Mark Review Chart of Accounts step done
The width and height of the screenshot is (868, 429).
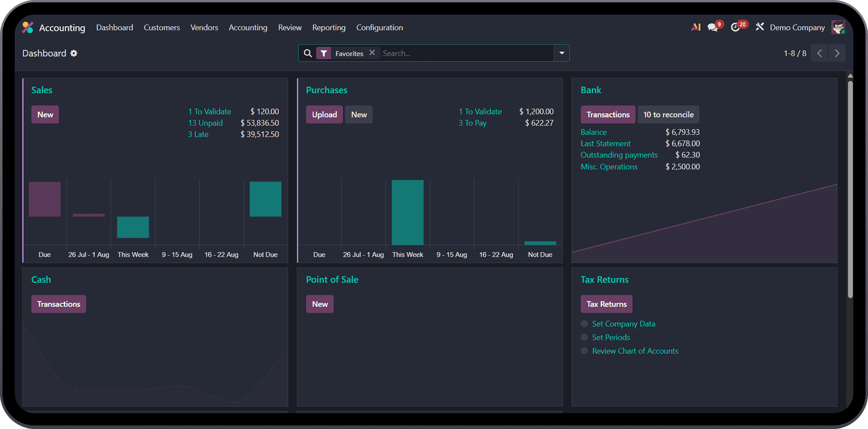pyautogui.click(x=585, y=351)
